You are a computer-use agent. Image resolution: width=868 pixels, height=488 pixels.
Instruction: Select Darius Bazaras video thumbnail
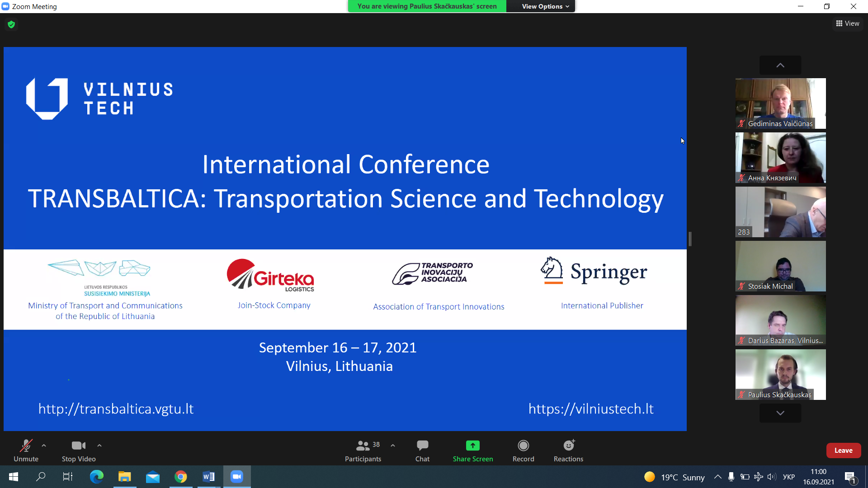tap(780, 320)
